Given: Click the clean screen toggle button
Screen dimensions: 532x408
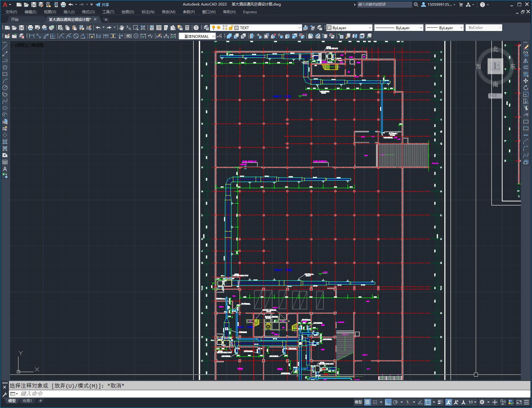Looking at the screenshot, I should 519,402.
